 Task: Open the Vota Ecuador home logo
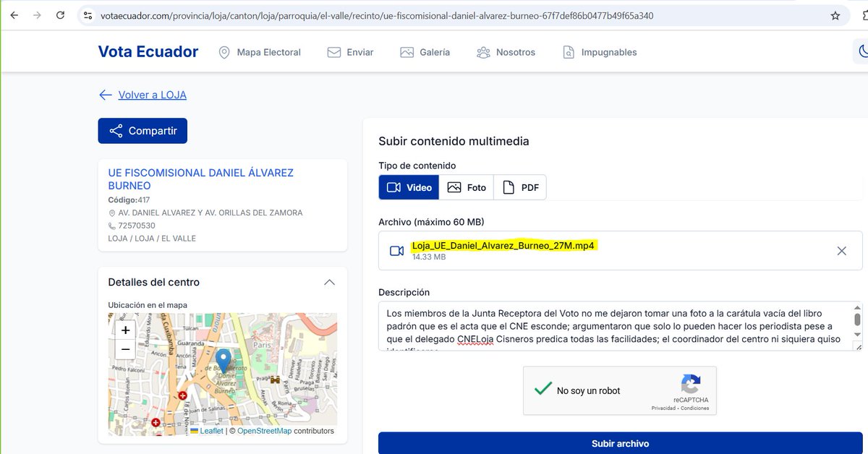[148, 52]
